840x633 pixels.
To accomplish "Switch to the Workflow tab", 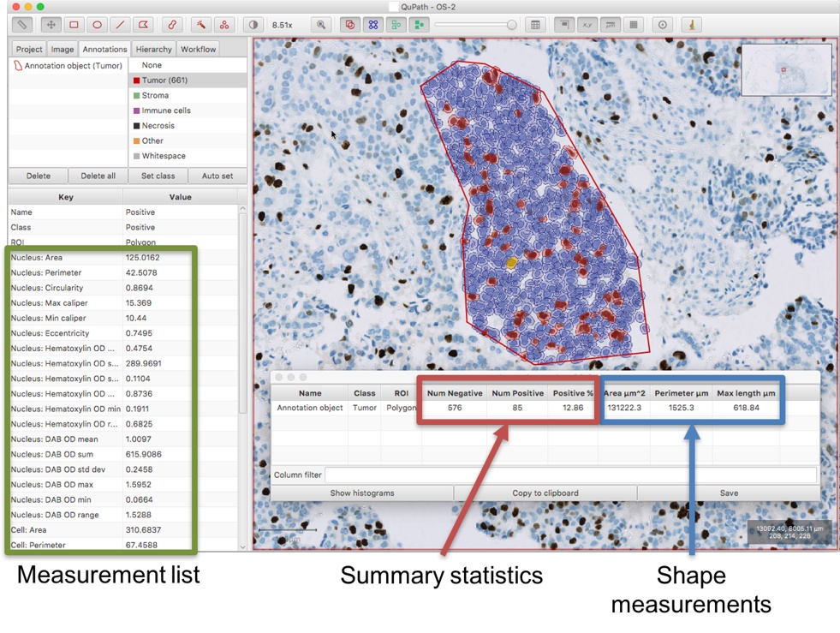I will click(x=198, y=49).
